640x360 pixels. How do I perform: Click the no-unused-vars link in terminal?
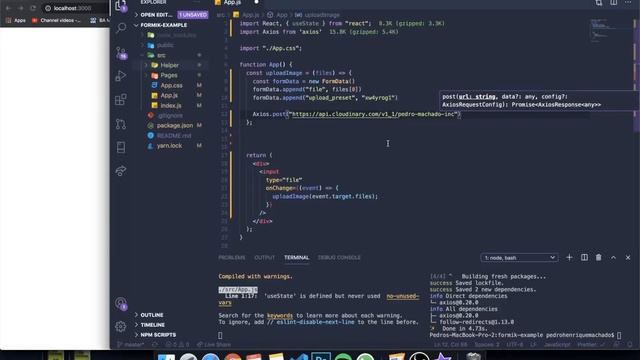pos(402,296)
